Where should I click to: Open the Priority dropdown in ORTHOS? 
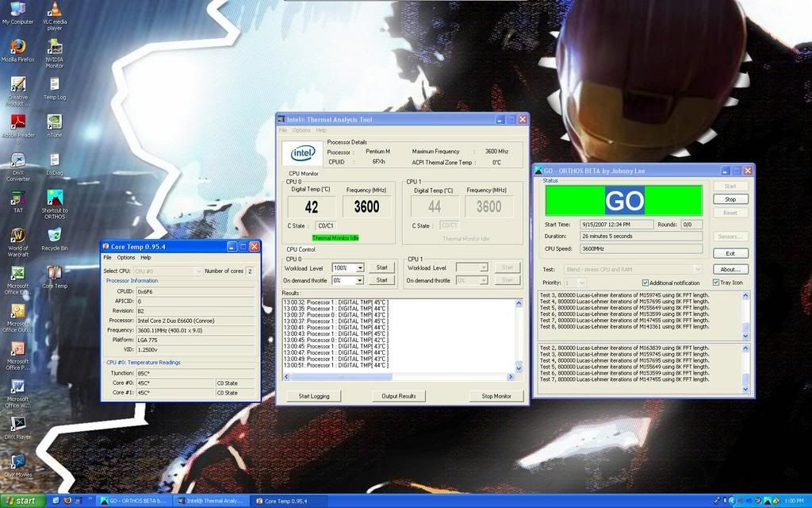(581, 283)
